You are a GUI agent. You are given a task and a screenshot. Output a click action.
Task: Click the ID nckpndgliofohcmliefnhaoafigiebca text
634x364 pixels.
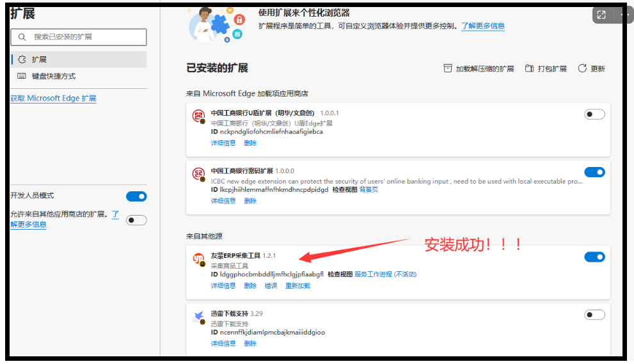pyautogui.click(x=267, y=132)
